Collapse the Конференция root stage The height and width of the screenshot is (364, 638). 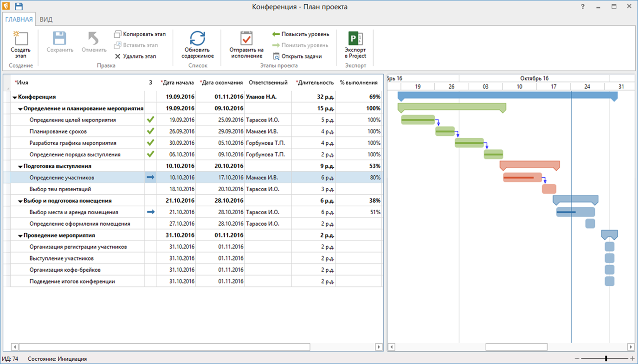(15, 97)
